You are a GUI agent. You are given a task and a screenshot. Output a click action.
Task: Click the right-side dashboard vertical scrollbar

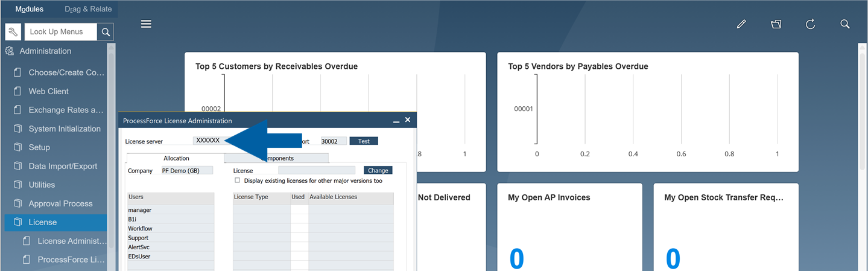861,151
